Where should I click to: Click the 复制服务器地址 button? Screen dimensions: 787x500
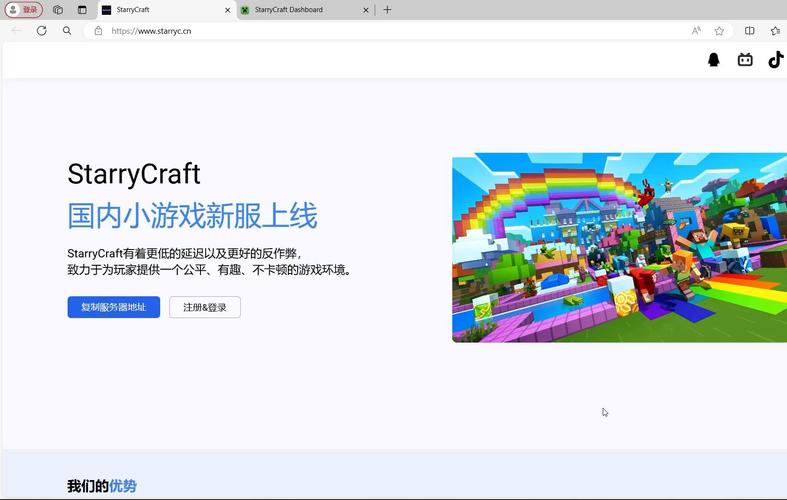114,307
